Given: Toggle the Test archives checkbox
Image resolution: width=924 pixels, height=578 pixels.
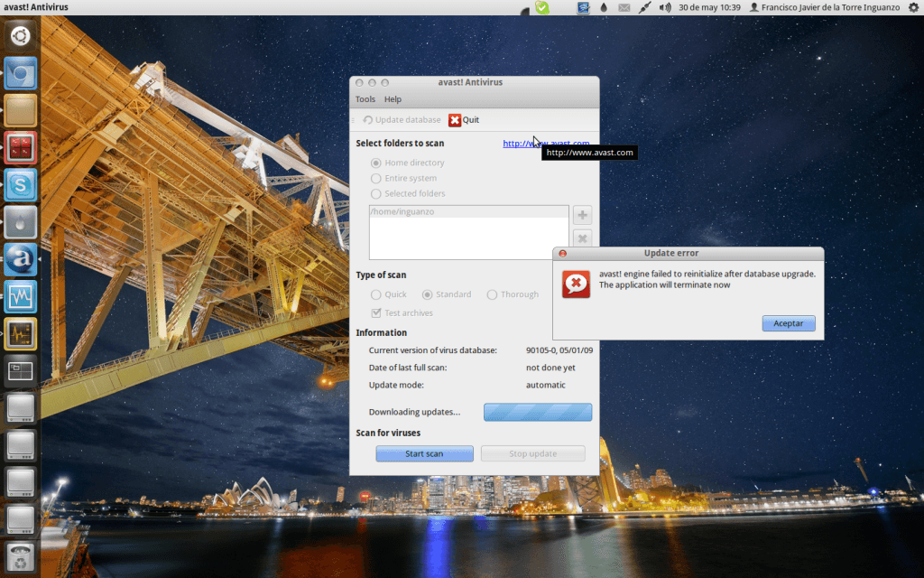Looking at the screenshot, I should tap(376, 313).
